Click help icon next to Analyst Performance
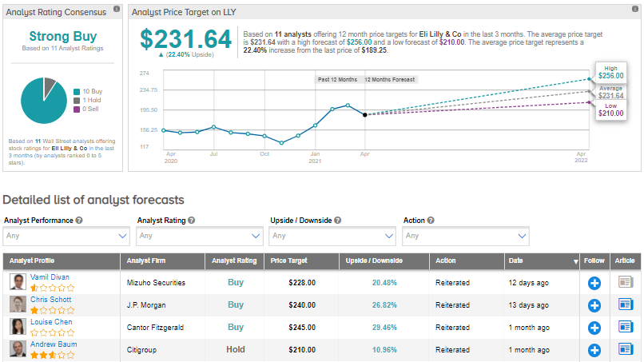The image size is (644, 362). tap(80, 220)
